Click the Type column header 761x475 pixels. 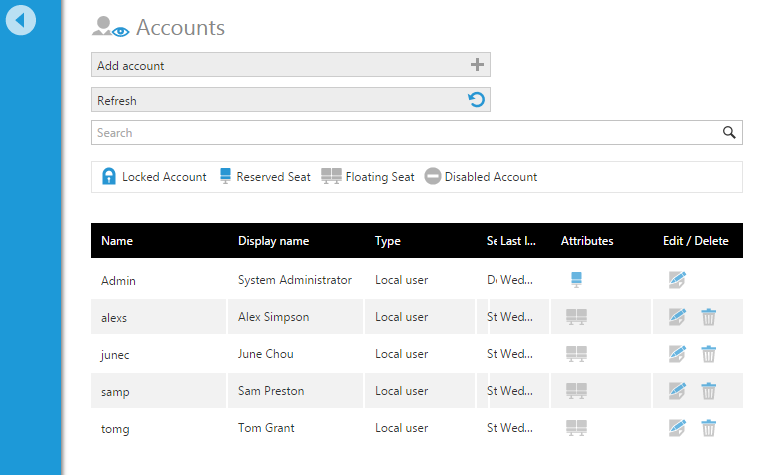coord(388,241)
